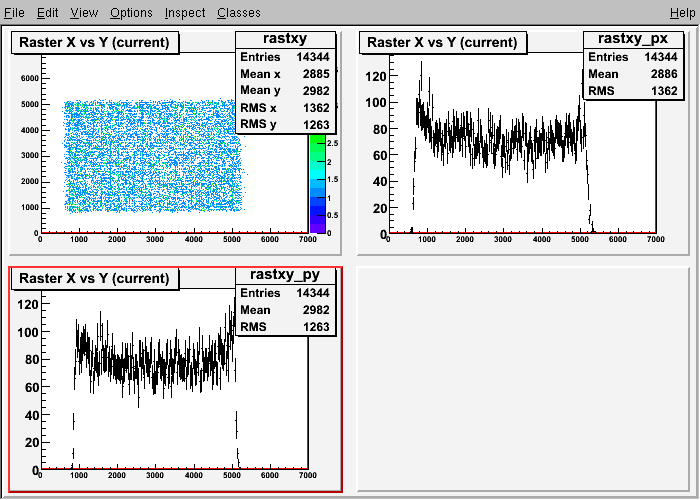This screenshot has height=500, width=700.
Task: Click RMS 1362 row in rastxy_px
Action: click(x=633, y=91)
